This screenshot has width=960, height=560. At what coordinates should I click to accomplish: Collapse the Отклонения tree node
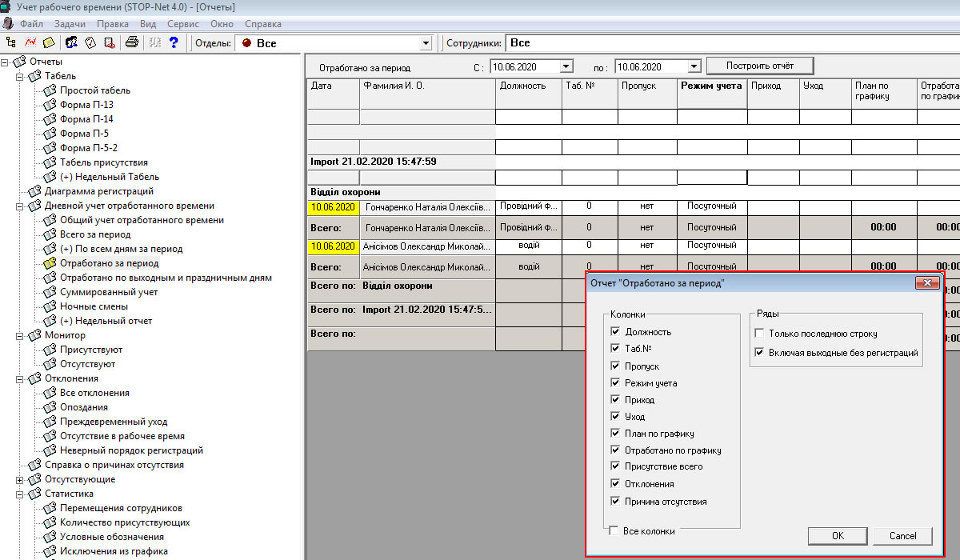(20, 378)
